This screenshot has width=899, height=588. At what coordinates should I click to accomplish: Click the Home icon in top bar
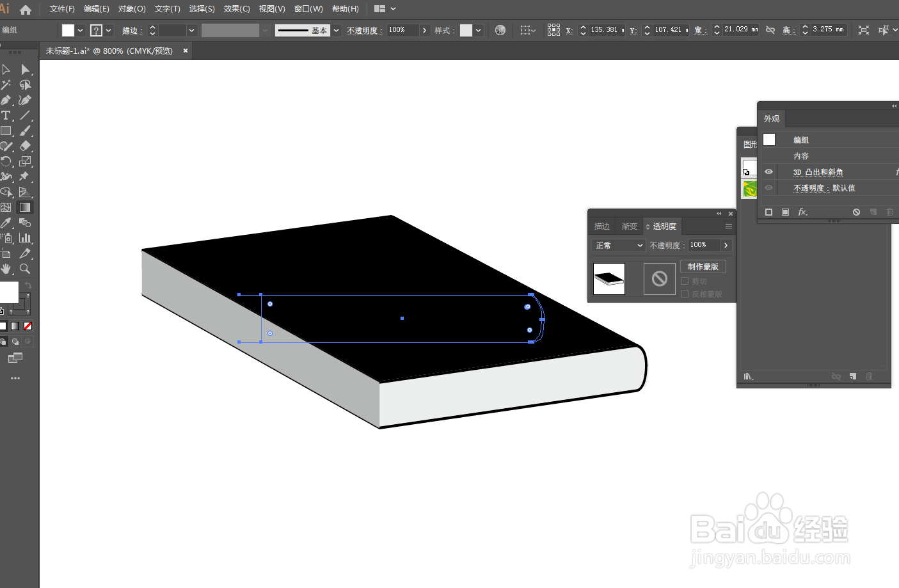pyautogui.click(x=26, y=10)
